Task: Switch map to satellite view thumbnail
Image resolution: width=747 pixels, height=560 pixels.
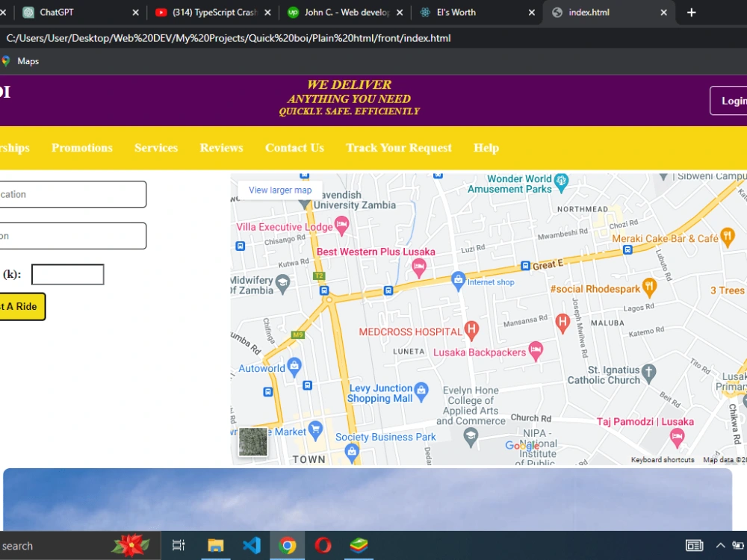Action: pos(253,441)
